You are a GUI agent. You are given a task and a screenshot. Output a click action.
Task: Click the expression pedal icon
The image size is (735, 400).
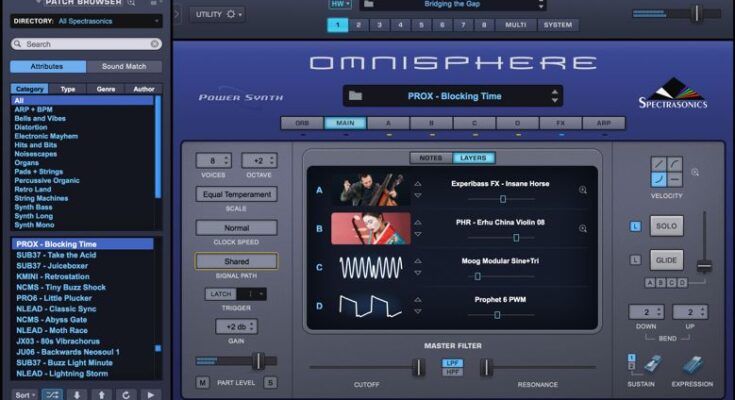pyautogui.click(x=691, y=364)
